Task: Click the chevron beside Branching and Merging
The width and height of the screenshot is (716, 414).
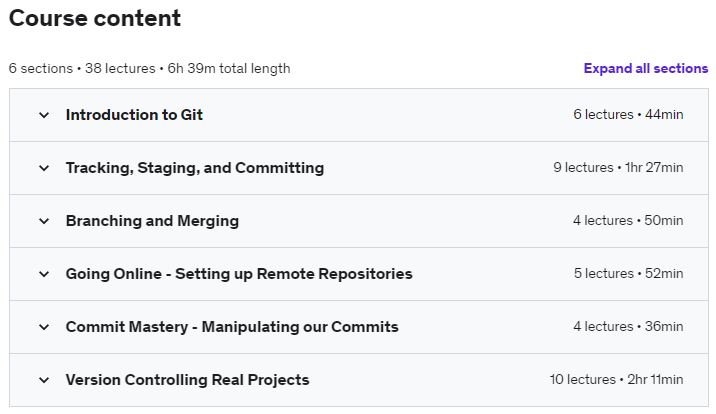Action: 44,221
